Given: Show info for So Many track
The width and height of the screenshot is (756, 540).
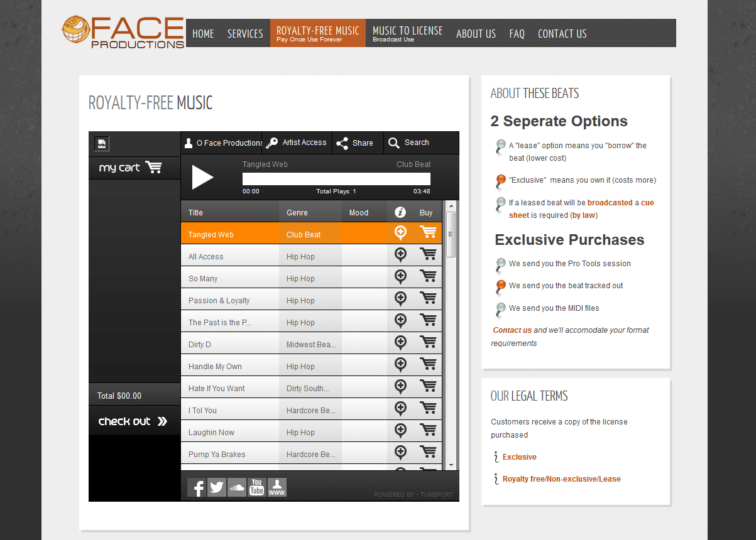Looking at the screenshot, I should coord(400,276).
